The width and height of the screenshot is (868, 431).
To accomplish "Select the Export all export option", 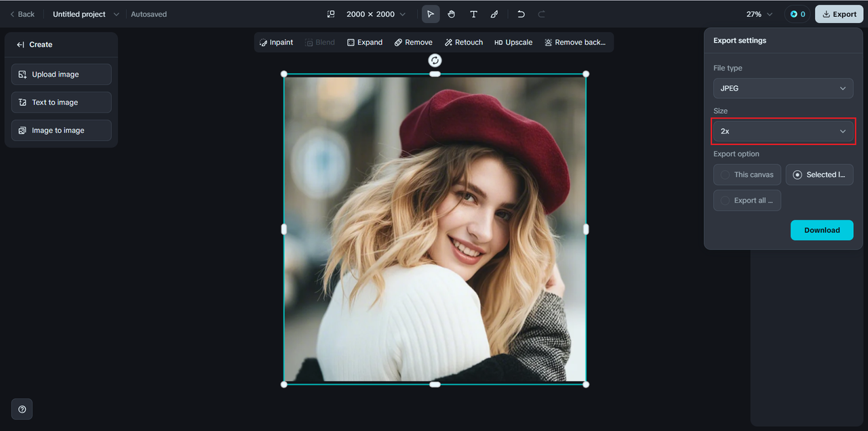I will (x=747, y=201).
